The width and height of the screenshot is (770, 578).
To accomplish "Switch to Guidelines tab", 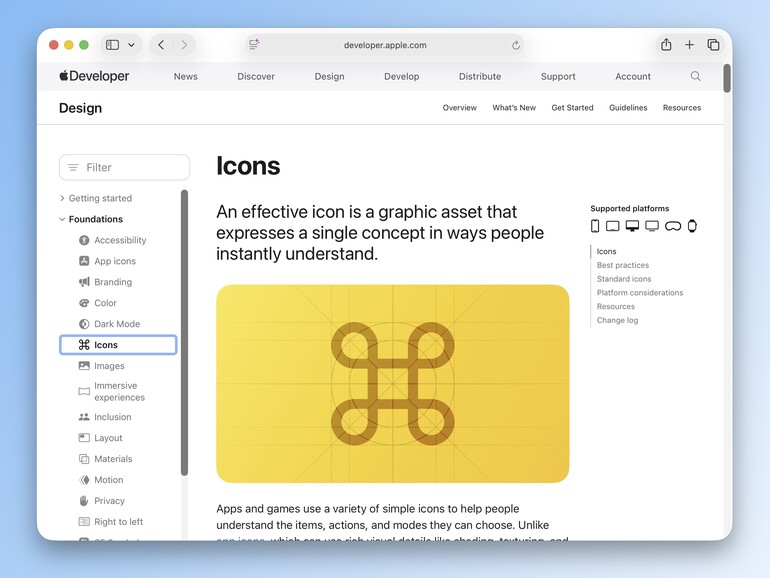I will click(628, 108).
